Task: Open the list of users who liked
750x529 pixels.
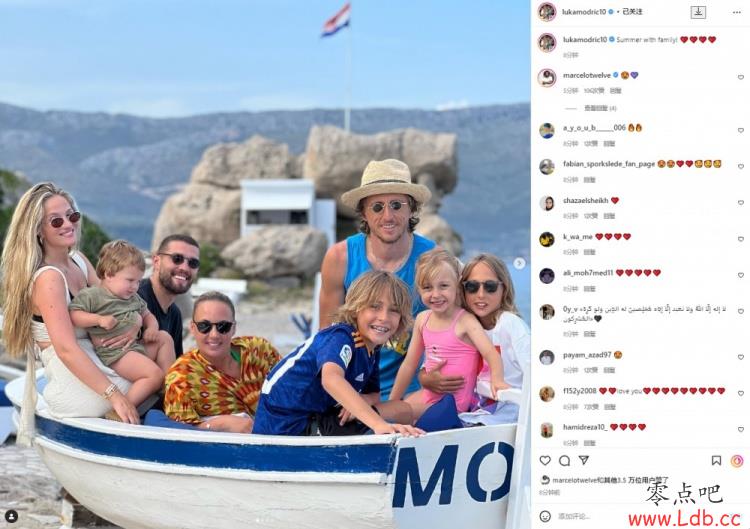Action: pyautogui.click(x=610, y=480)
